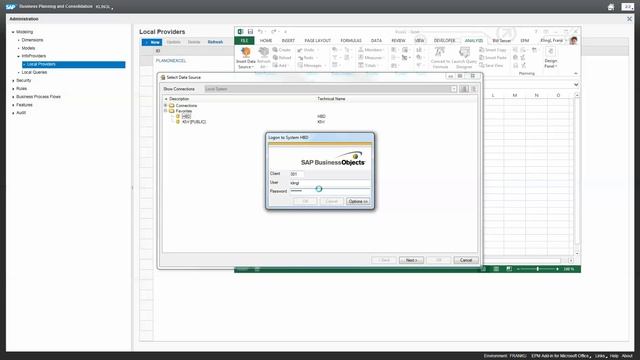Click the Excel vertical scrollbar
Image resolution: width=640 pixels, height=360 pixels.
pos(577,174)
